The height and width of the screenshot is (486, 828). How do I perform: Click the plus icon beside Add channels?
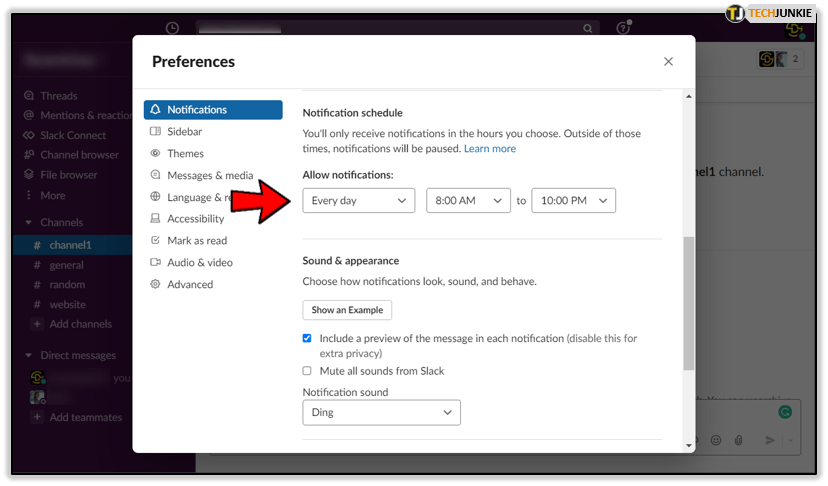coord(37,324)
